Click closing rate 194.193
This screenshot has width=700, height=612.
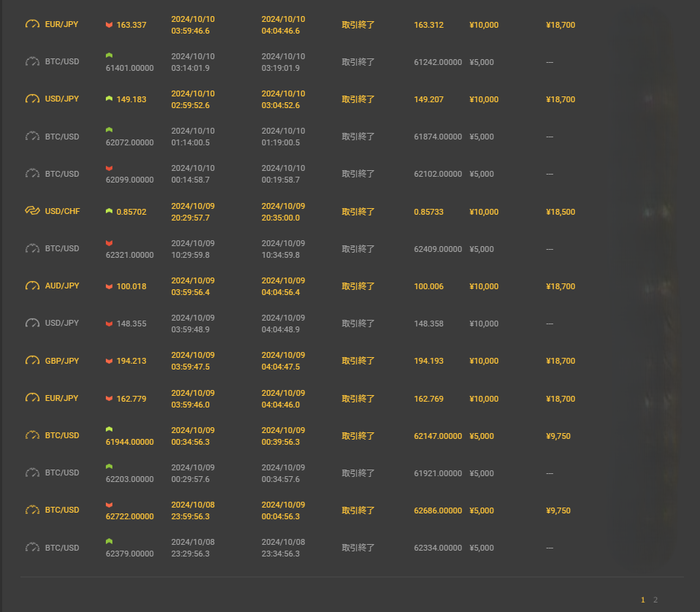click(x=428, y=361)
